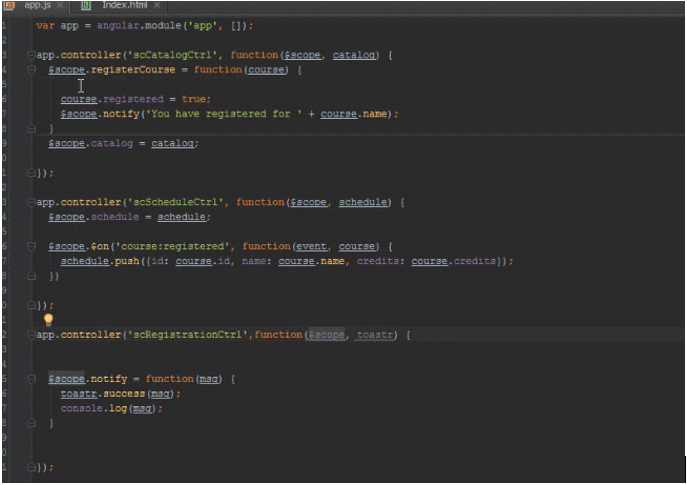Click the true keyword value
The width and height of the screenshot is (687, 485).
pos(194,99)
